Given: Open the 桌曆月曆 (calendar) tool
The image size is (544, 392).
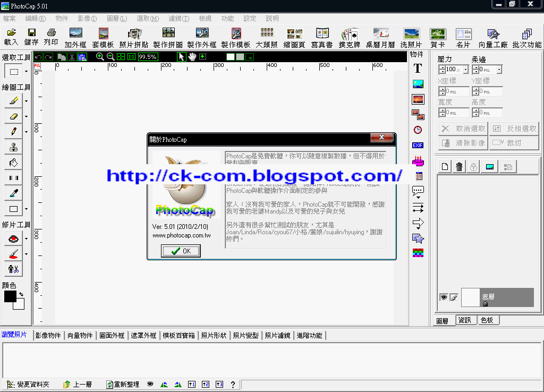Looking at the screenshot, I should pyautogui.click(x=380, y=38).
